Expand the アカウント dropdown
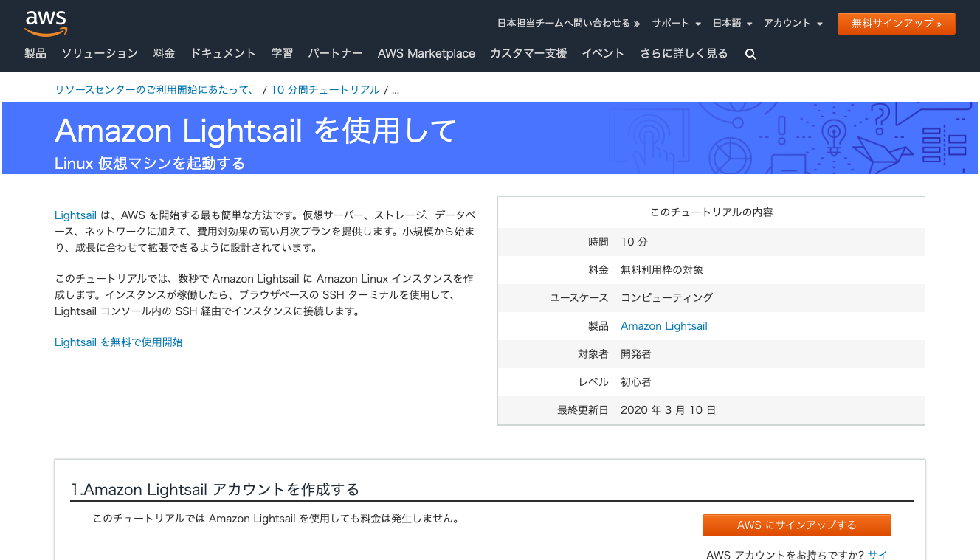The height and width of the screenshot is (560, 980). pos(793,24)
